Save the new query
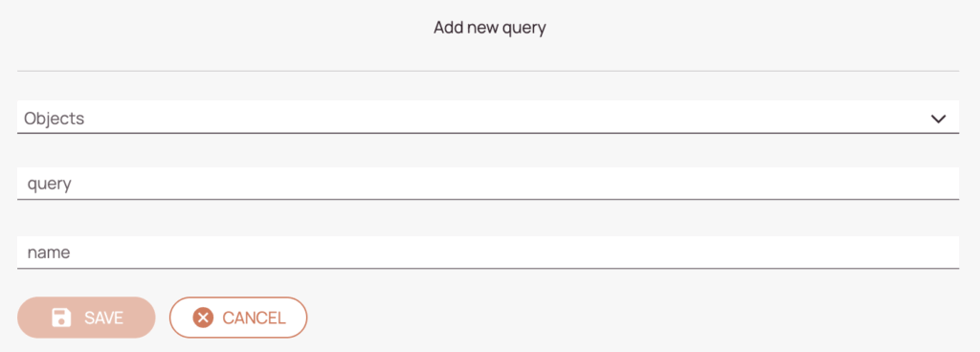This screenshot has height=352, width=980. pyautogui.click(x=86, y=318)
